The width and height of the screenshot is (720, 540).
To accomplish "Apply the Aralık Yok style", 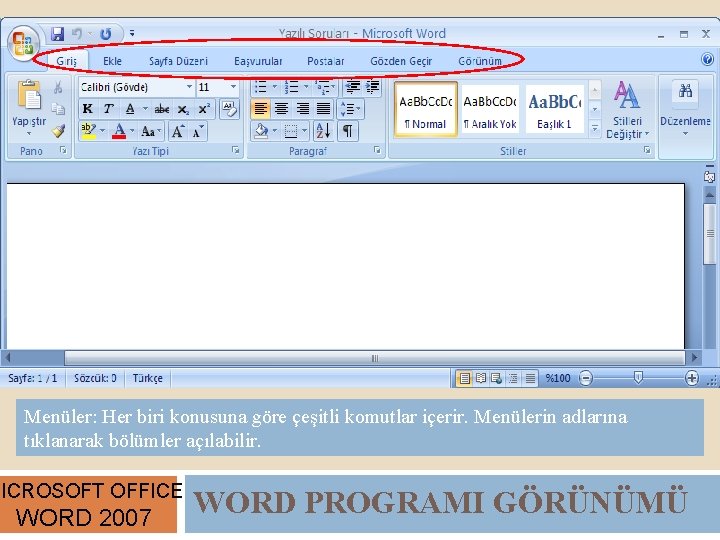I will tap(490, 109).
